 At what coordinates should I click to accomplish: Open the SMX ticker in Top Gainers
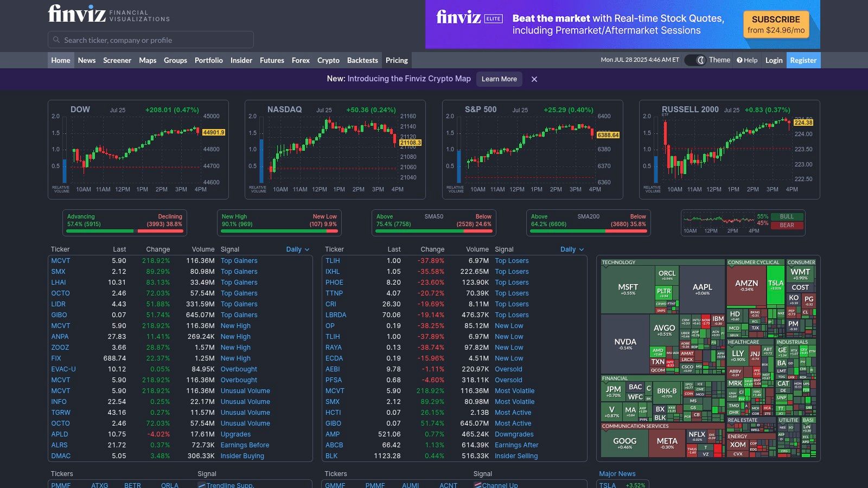[x=58, y=272]
